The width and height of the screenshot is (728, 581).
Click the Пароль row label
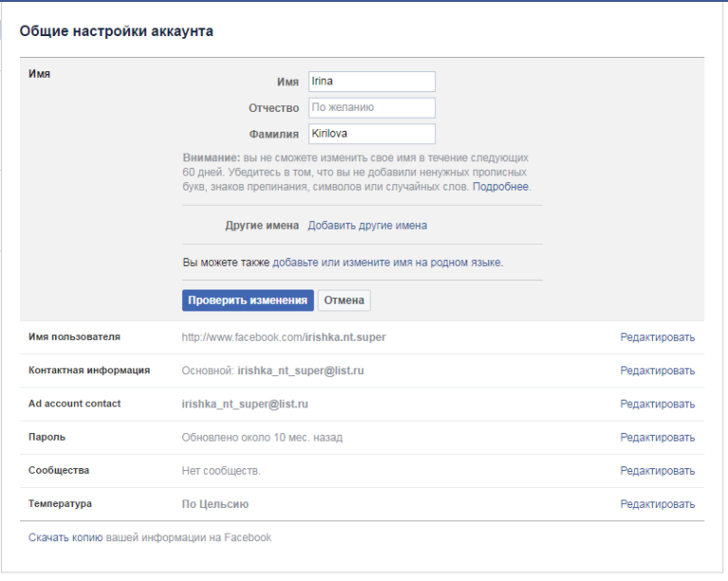click(46, 437)
